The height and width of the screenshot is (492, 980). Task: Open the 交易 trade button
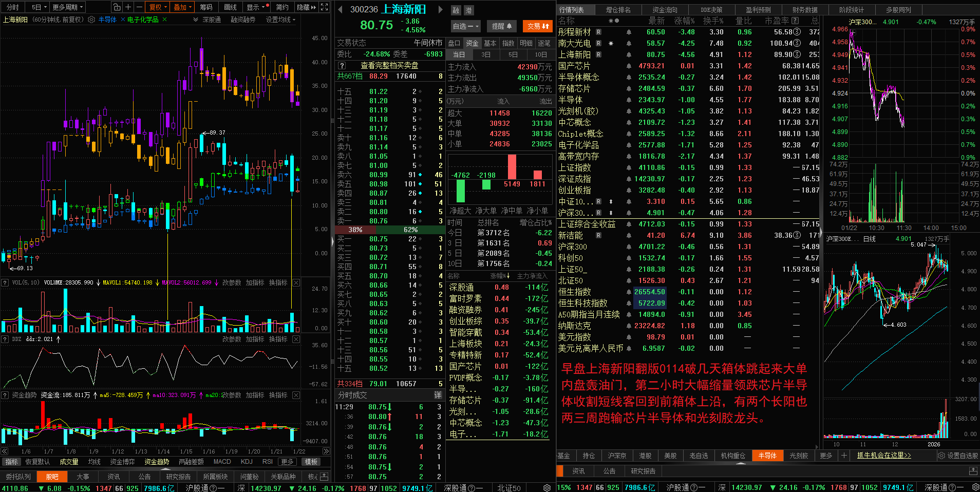pos(538,26)
